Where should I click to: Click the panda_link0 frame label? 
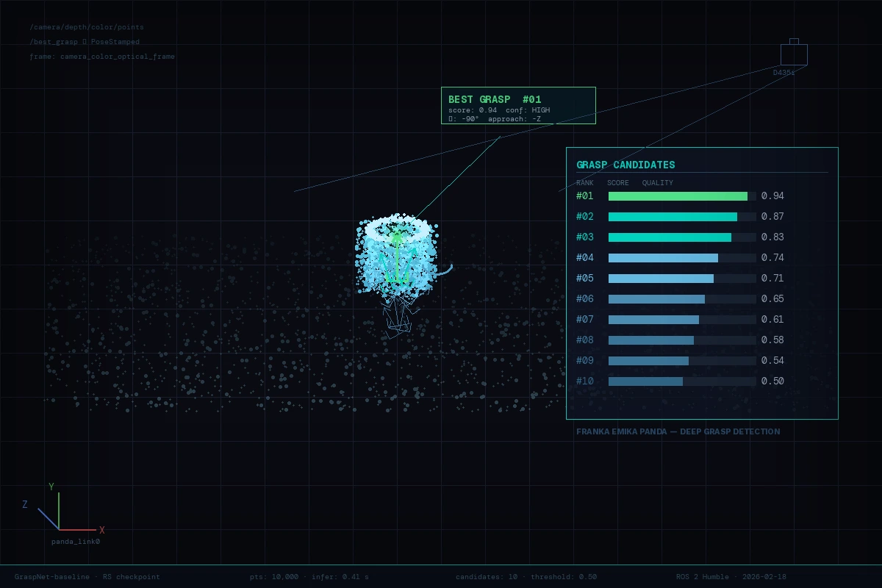pyautogui.click(x=75, y=542)
